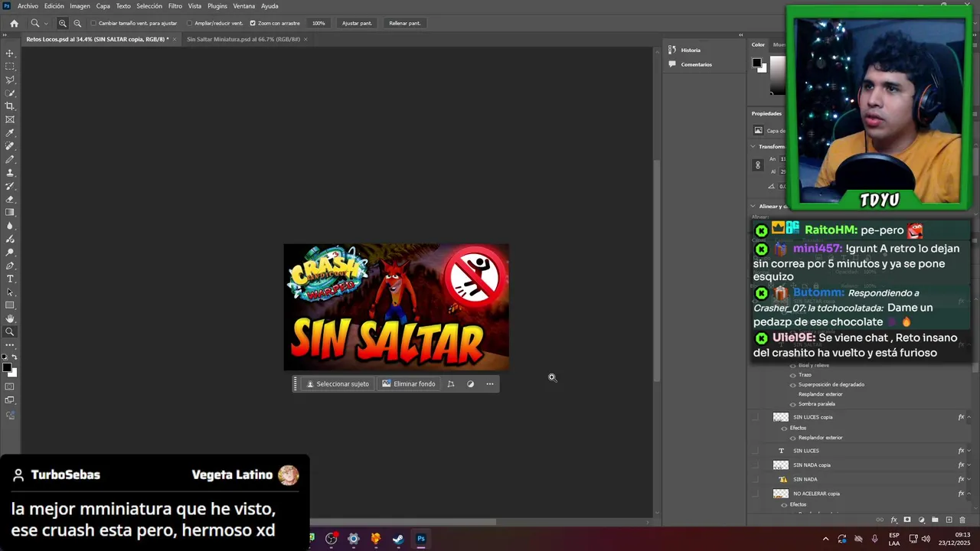Expand effects of SIN LUCES layer
The width and height of the screenshot is (980, 551).
[969, 451]
